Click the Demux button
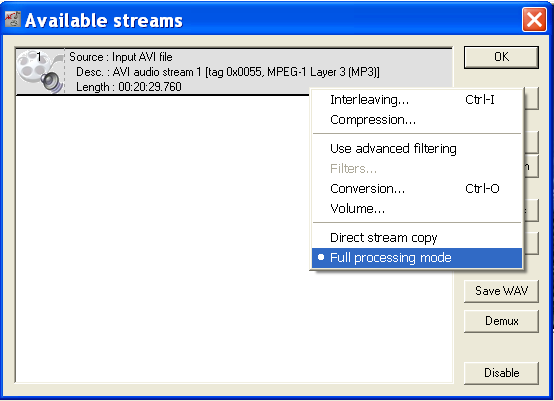 point(501,321)
